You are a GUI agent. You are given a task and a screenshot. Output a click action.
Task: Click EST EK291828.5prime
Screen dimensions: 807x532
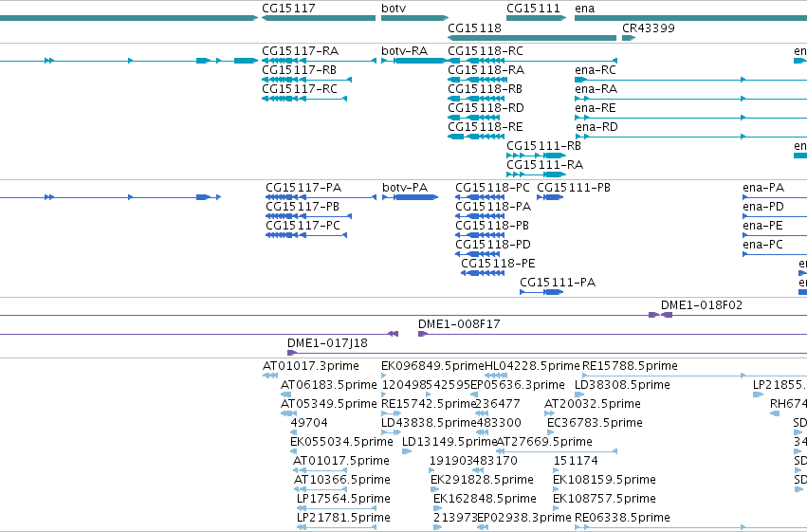435,489
